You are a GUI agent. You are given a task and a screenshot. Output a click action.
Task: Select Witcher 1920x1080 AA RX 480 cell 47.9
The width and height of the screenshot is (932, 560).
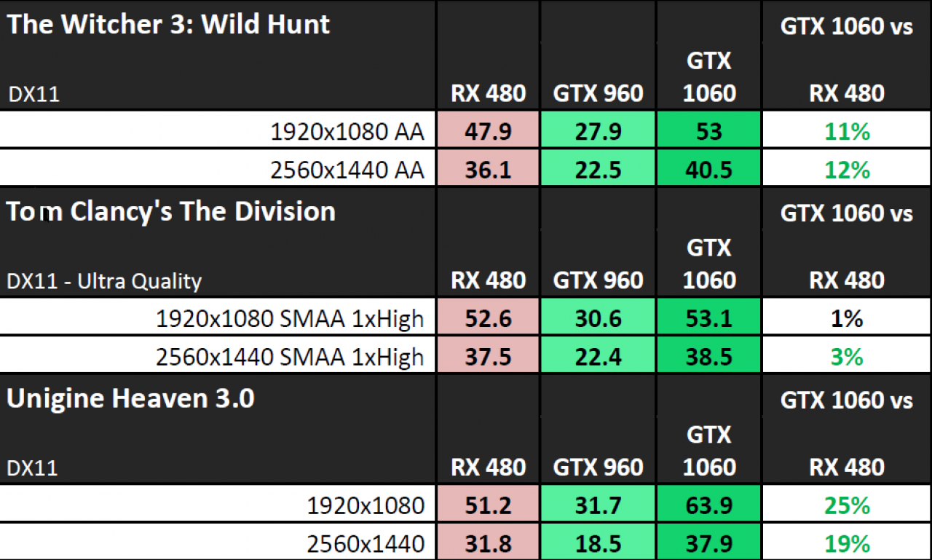(x=488, y=131)
